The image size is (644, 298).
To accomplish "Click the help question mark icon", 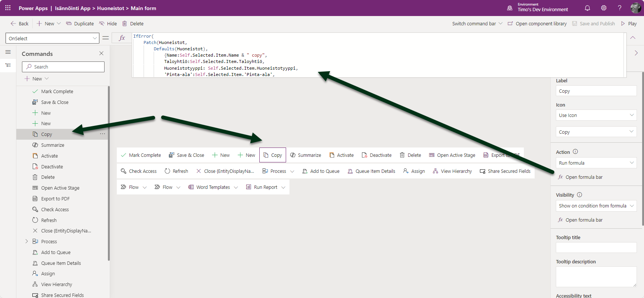I will [619, 8].
